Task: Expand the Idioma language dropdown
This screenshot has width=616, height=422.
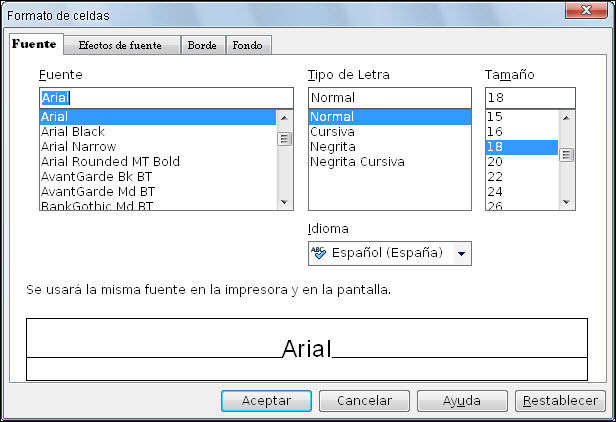Action: pyautogui.click(x=461, y=253)
